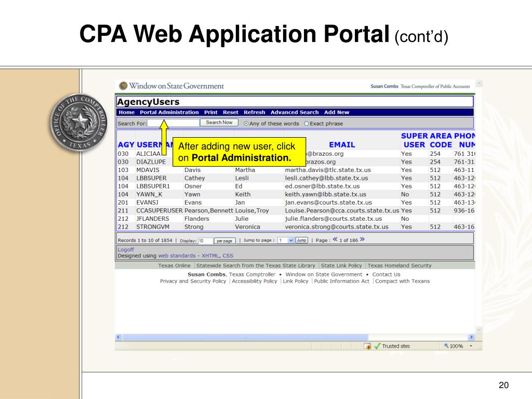
Task: Click the Susan Combs footer link
Action: [x=207, y=274]
